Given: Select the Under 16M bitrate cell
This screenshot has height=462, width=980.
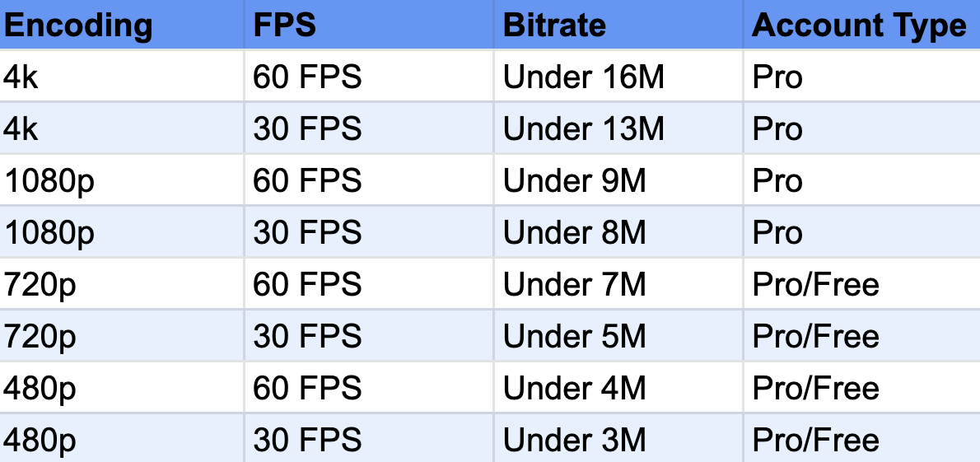Looking at the screenshot, I should [618, 77].
